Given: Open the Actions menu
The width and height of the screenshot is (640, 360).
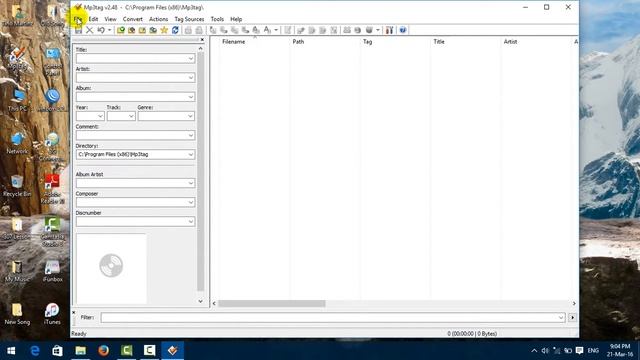Looking at the screenshot, I should (x=158, y=19).
